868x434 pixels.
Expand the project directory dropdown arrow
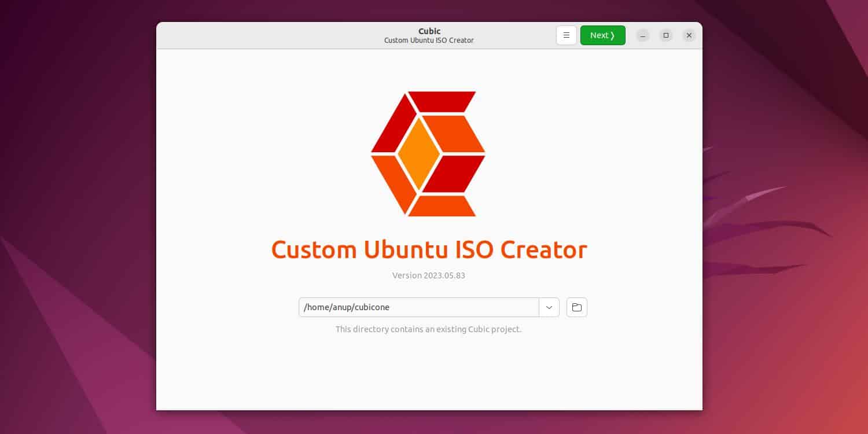click(x=549, y=307)
